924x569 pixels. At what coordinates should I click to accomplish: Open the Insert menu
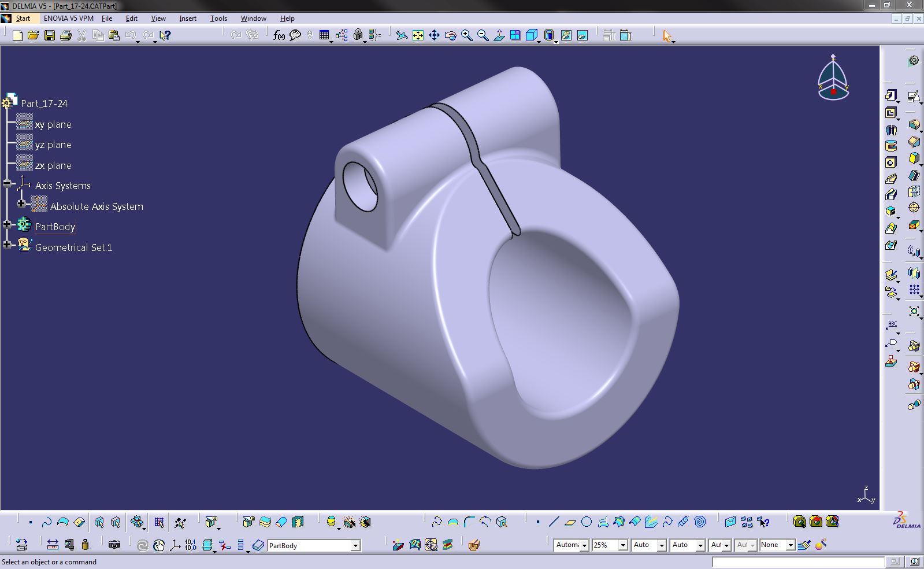click(x=188, y=19)
